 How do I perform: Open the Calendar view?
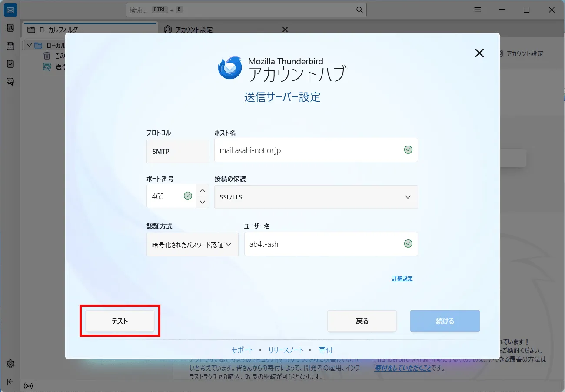10,46
